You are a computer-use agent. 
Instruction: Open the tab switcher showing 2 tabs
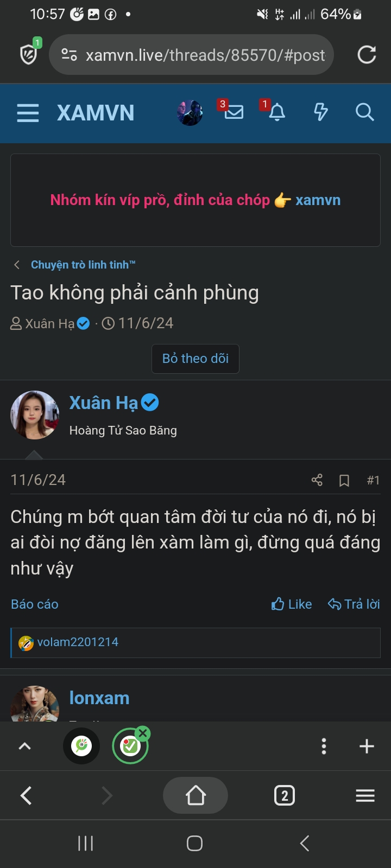285,796
